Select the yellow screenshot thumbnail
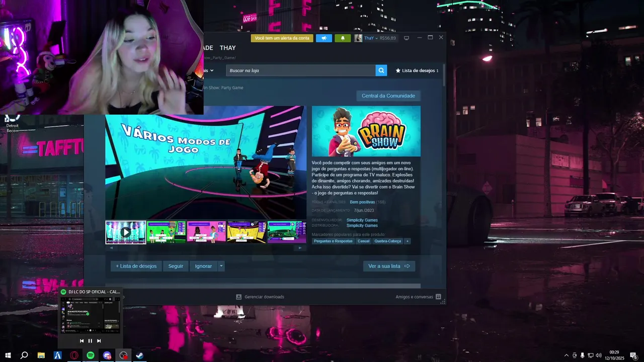 (x=247, y=232)
